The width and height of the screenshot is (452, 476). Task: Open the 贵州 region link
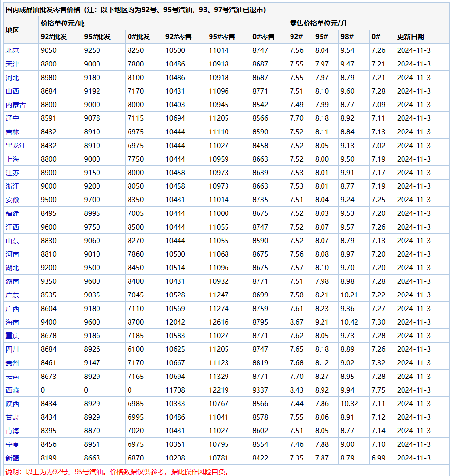[x=12, y=363]
